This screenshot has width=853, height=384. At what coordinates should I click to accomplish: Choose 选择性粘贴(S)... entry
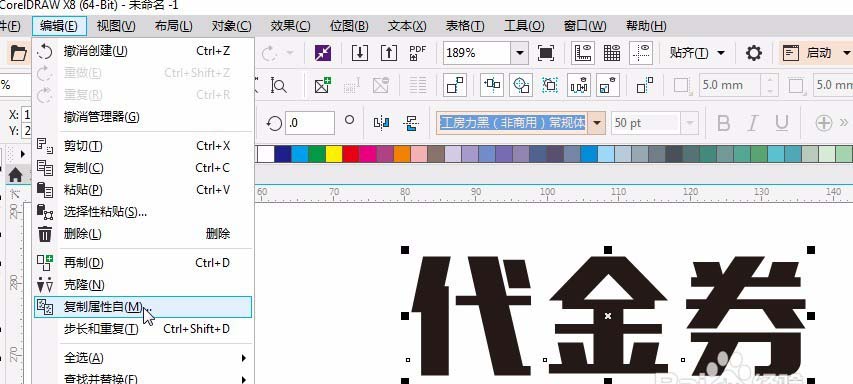(144, 212)
